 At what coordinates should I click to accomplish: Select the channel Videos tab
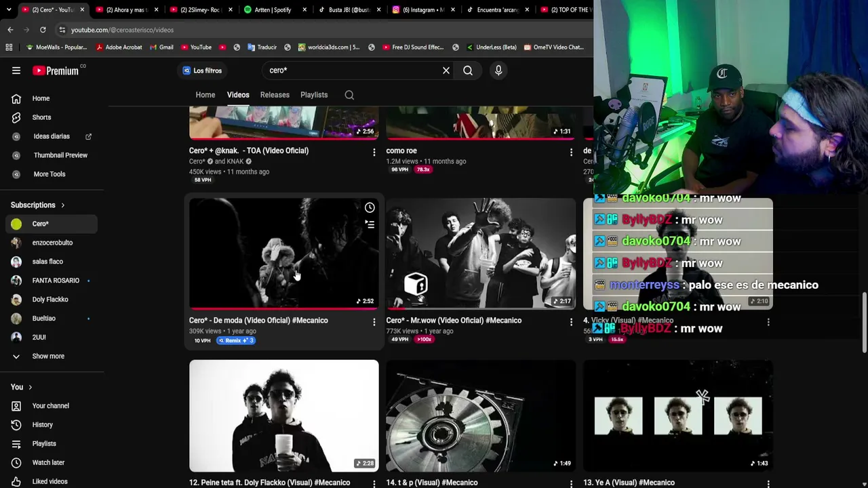pyautogui.click(x=238, y=95)
